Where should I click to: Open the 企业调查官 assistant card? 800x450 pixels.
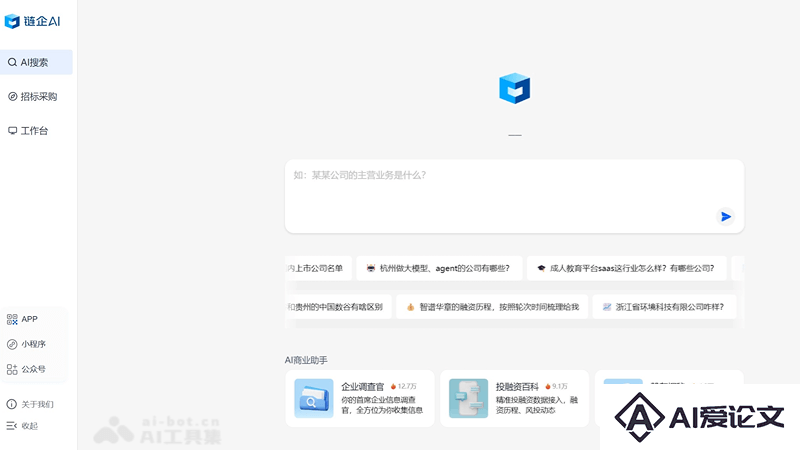(x=360, y=398)
